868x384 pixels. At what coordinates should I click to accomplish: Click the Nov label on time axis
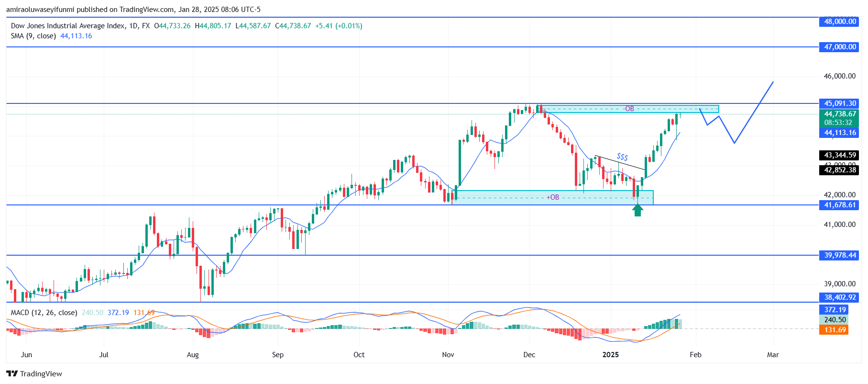pyautogui.click(x=448, y=355)
